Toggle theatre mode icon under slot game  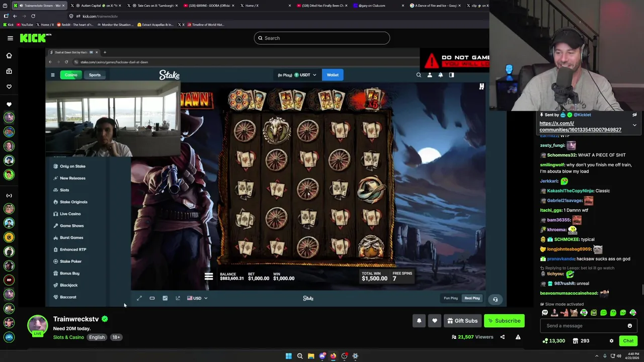[x=152, y=298]
